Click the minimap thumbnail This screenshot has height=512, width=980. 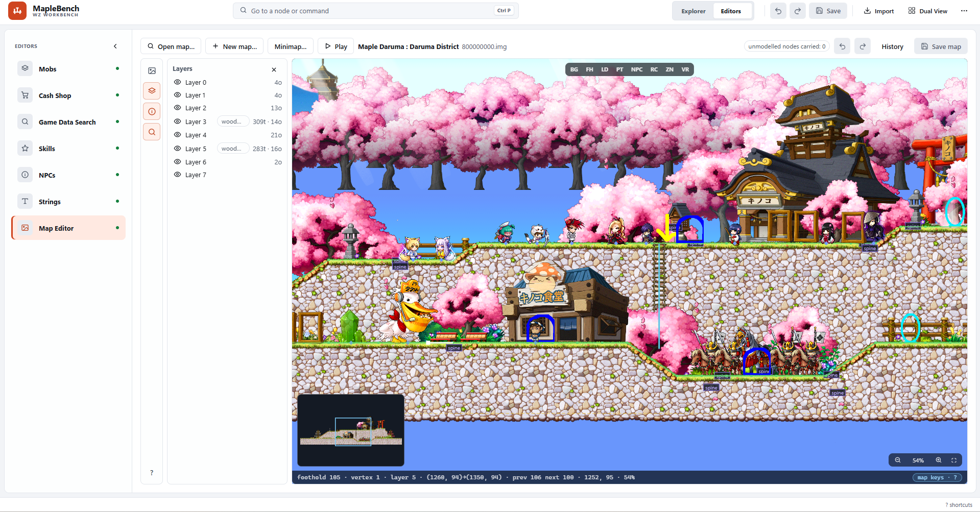coord(351,430)
